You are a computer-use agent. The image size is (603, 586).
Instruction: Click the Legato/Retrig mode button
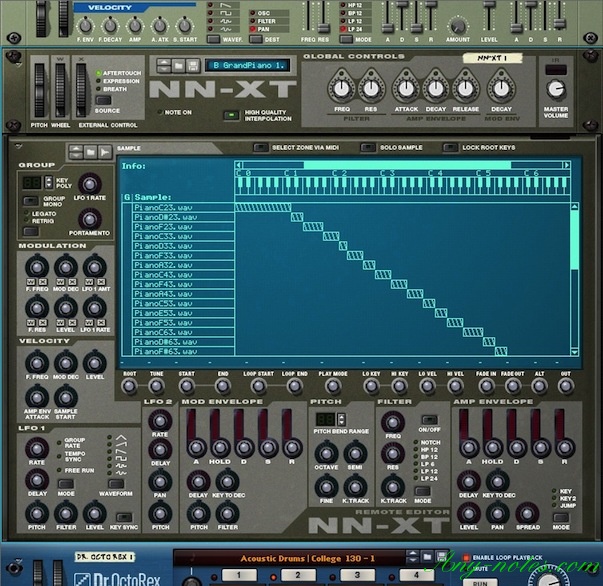pyautogui.click(x=30, y=231)
